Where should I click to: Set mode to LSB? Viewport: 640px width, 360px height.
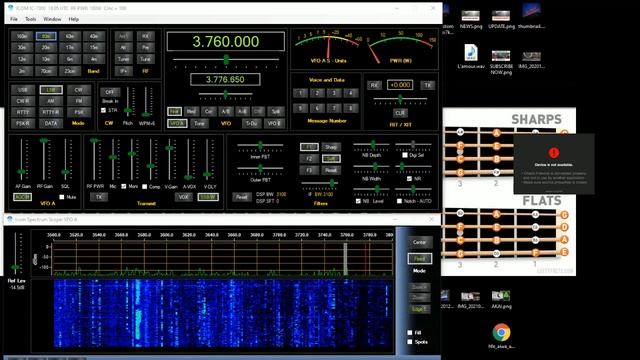51,90
